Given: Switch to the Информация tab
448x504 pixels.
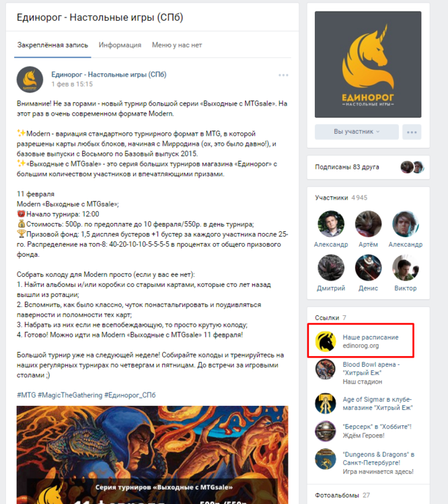Looking at the screenshot, I should point(120,45).
